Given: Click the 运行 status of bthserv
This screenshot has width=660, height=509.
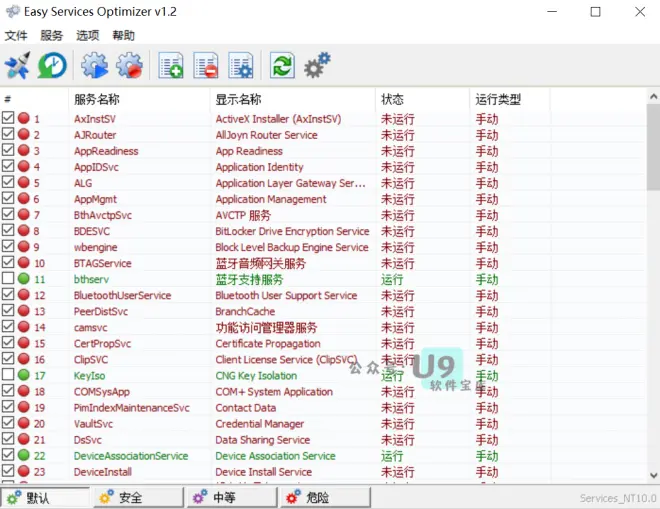Looking at the screenshot, I should [392, 280].
